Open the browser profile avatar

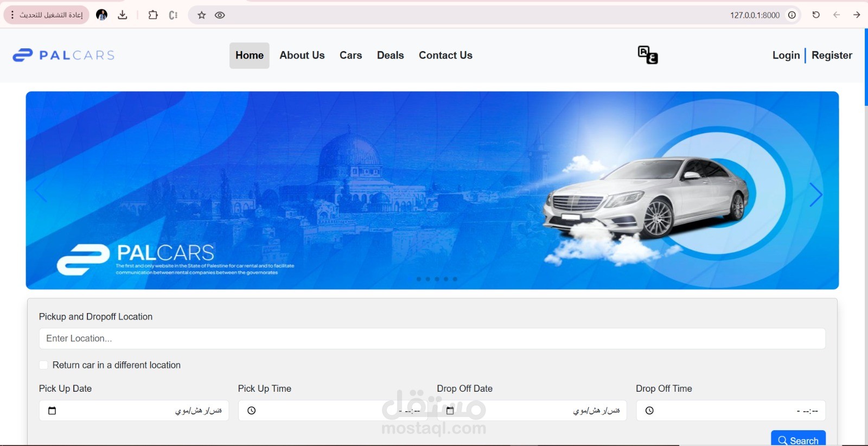point(101,15)
